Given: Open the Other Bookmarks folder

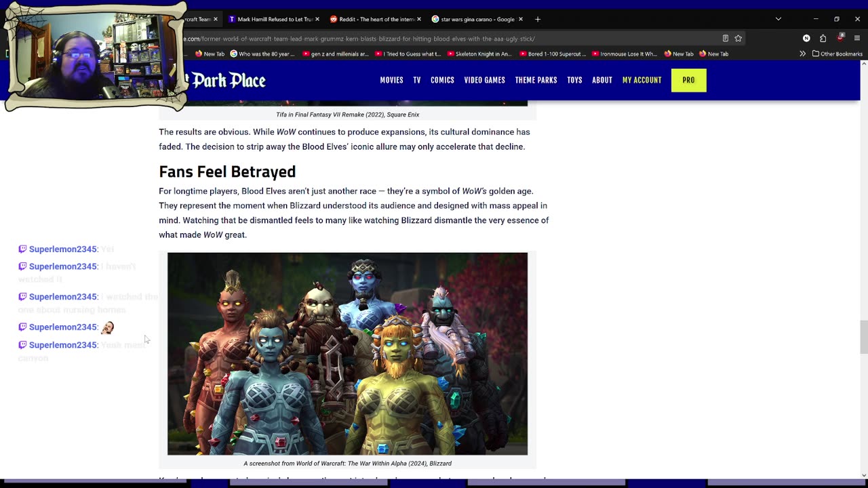Looking at the screenshot, I should tap(837, 54).
